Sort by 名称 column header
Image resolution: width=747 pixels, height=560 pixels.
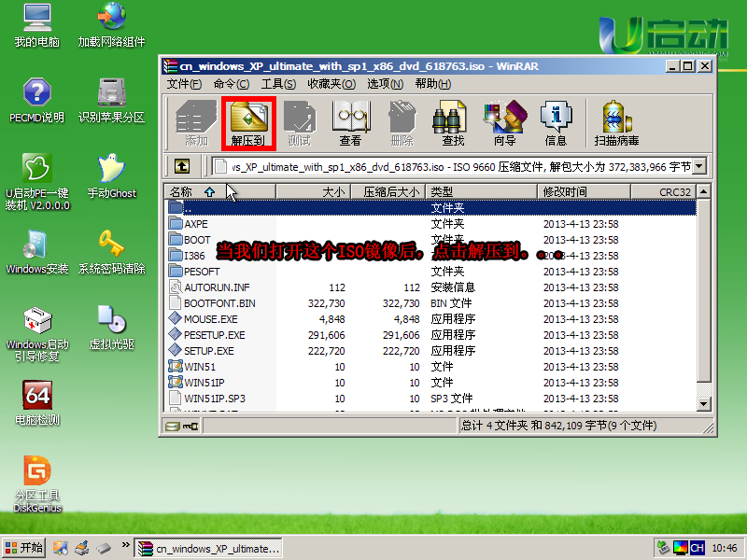(x=220, y=192)
